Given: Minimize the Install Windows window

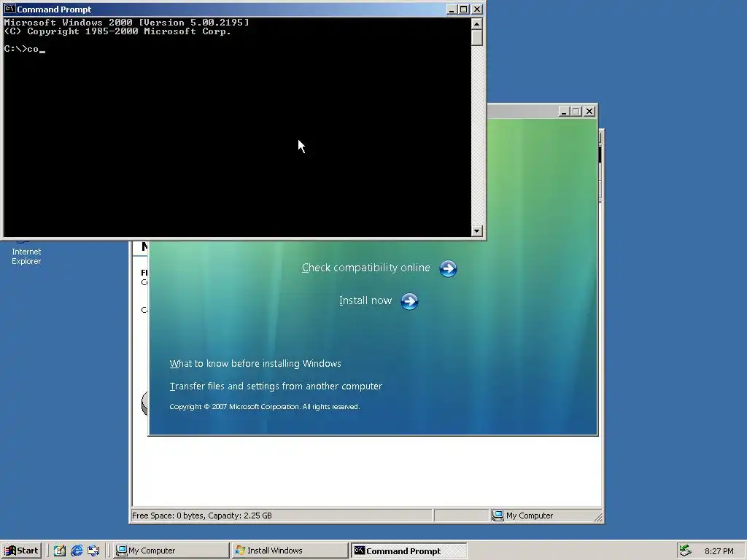Looking at the screenshot, I should click(564, 112).
